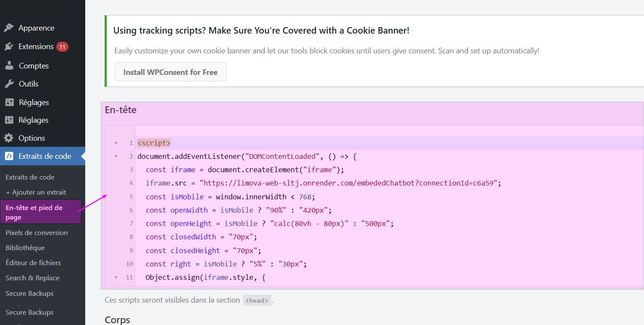Open Éditeur de fichiers
644x325 pixels.
33,263
